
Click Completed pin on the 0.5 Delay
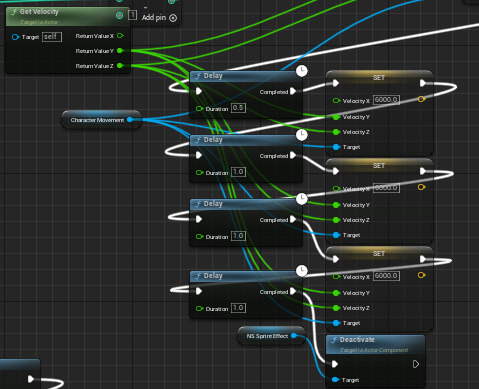click(x=293, y=91)
